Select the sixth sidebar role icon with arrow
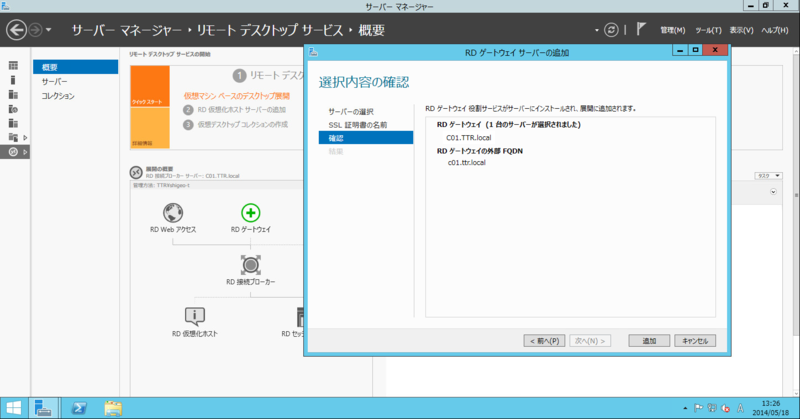 [x=13, y=137]
